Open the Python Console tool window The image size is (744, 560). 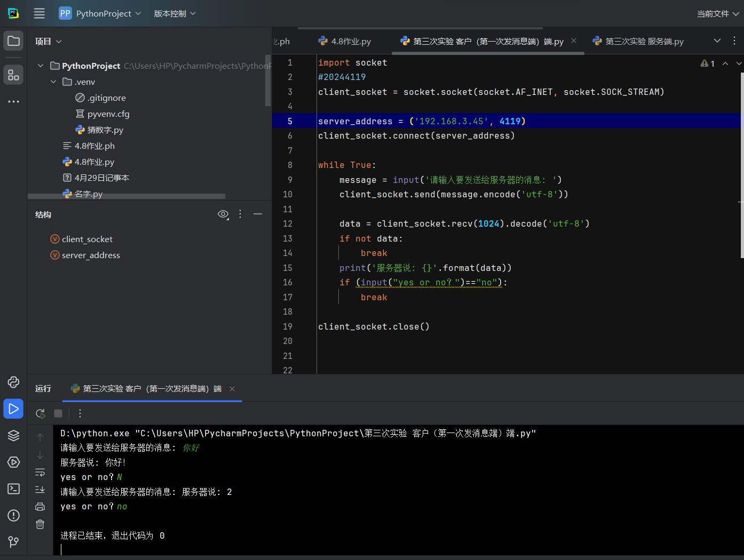[x=13, y=382]
